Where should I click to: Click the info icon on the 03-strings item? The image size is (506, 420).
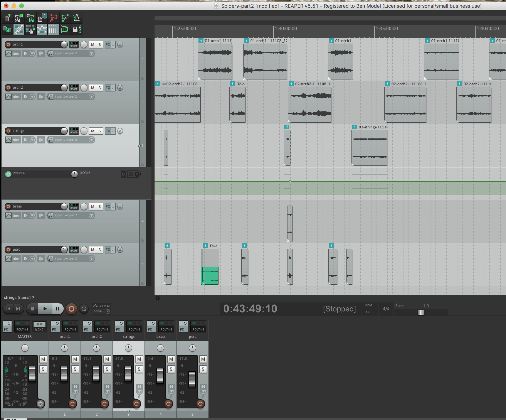pos(355,127)
